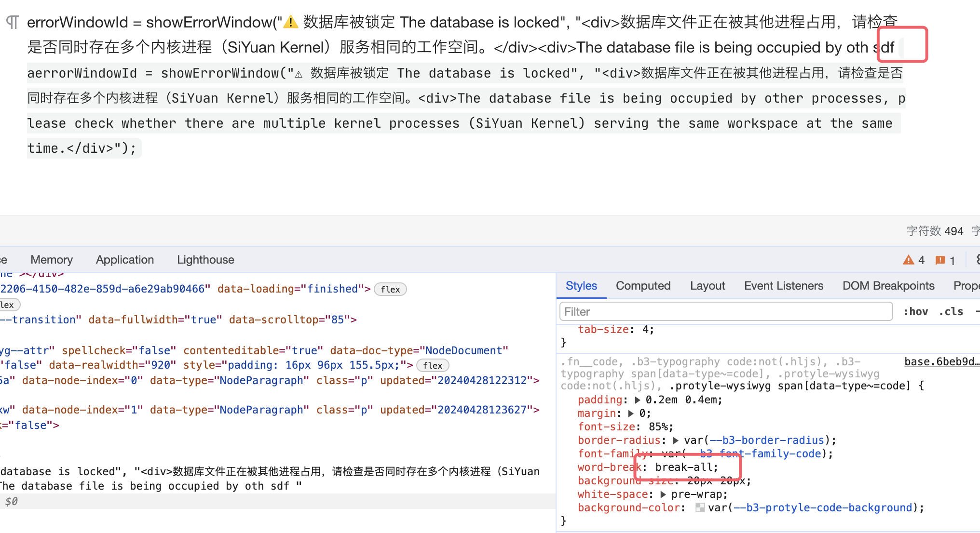Open the base.6beb9d stylesheet link
This screenshot has width=980, height=533.
click(941, 361)
